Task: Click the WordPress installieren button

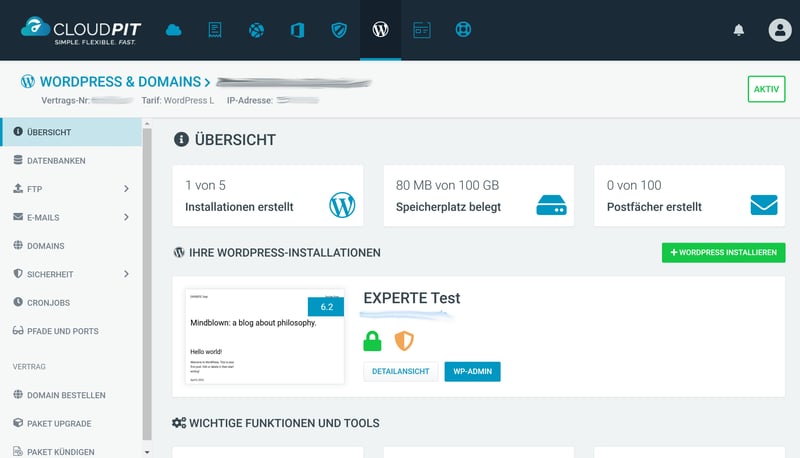Action: 723,253
